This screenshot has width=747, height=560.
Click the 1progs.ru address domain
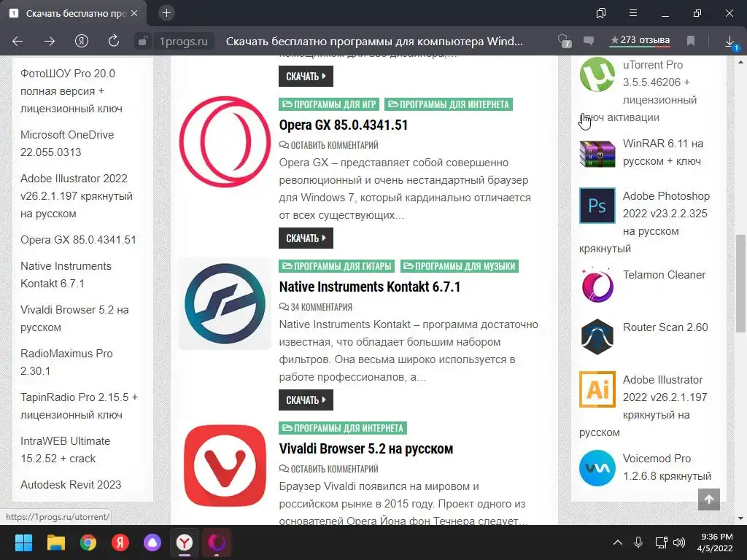click(x=183, y=42)
